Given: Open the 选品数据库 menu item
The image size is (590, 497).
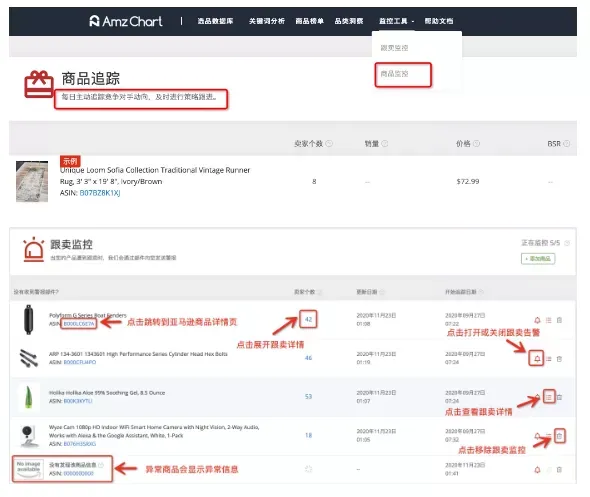Looking at the screenshot, I should click(215, 21).
